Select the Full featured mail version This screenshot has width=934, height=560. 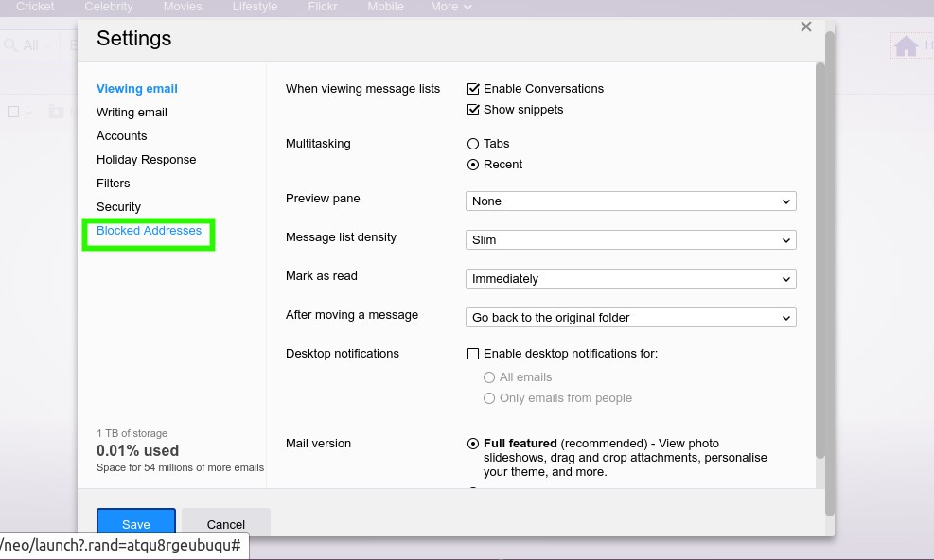(473, 443)
